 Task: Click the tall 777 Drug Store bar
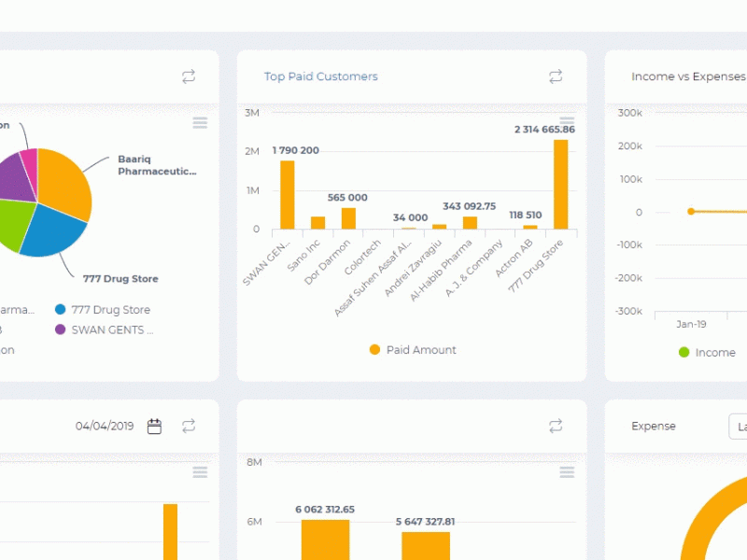click(x=561, y=185)
